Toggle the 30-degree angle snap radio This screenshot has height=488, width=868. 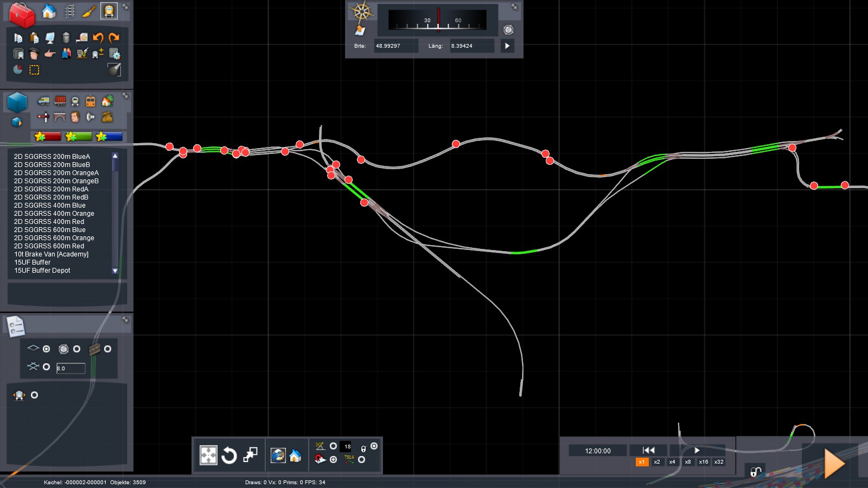pos(333,446)
